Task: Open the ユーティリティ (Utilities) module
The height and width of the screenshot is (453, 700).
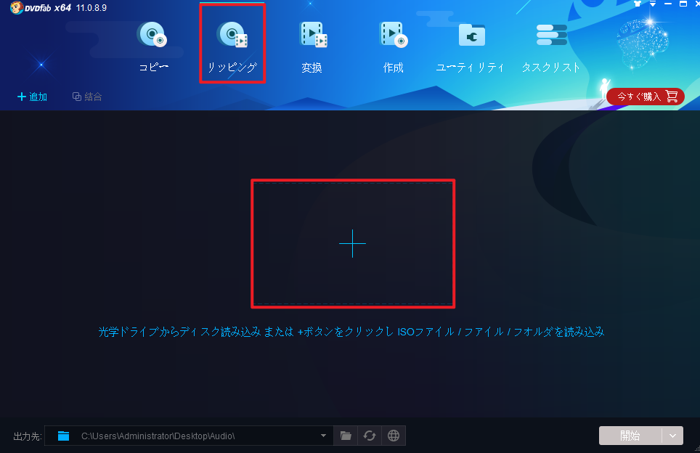Action: click(x=471, y=47)
